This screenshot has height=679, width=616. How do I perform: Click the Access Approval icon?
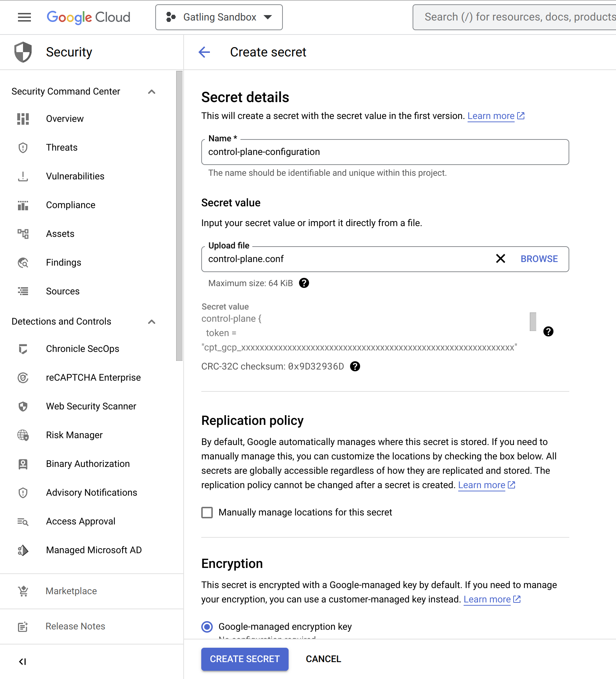23,521
